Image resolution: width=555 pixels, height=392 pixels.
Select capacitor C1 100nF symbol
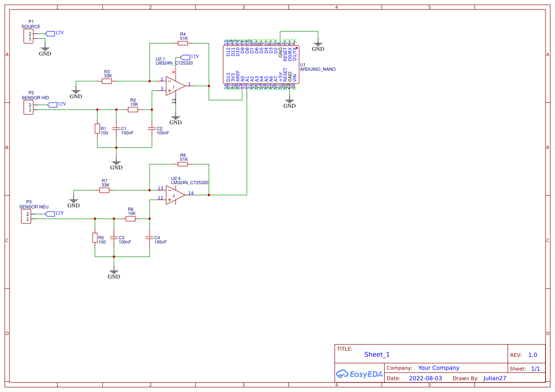click(116, 129)
